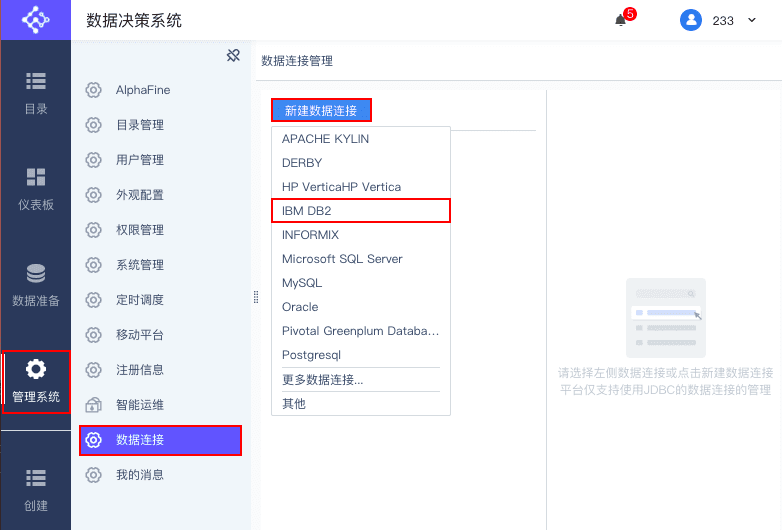Screen dimensions: 782x530
Task: Select MySQL in the dropdown list
Action: point(361,283)
